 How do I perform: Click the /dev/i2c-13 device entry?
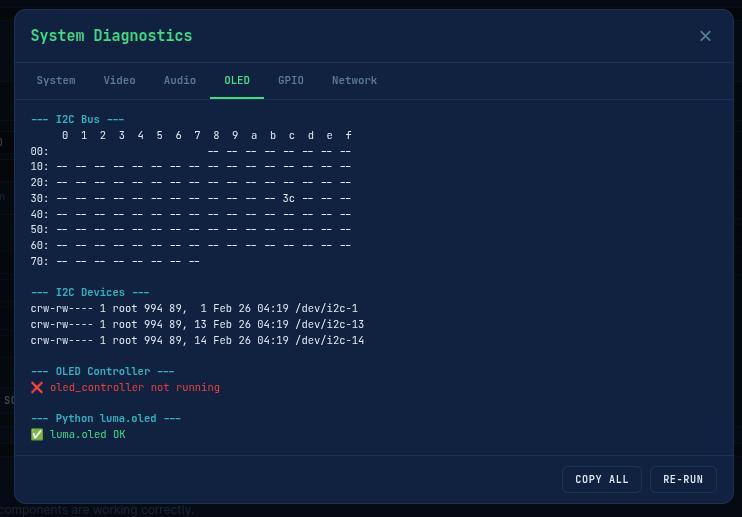(x=197, y=325)
